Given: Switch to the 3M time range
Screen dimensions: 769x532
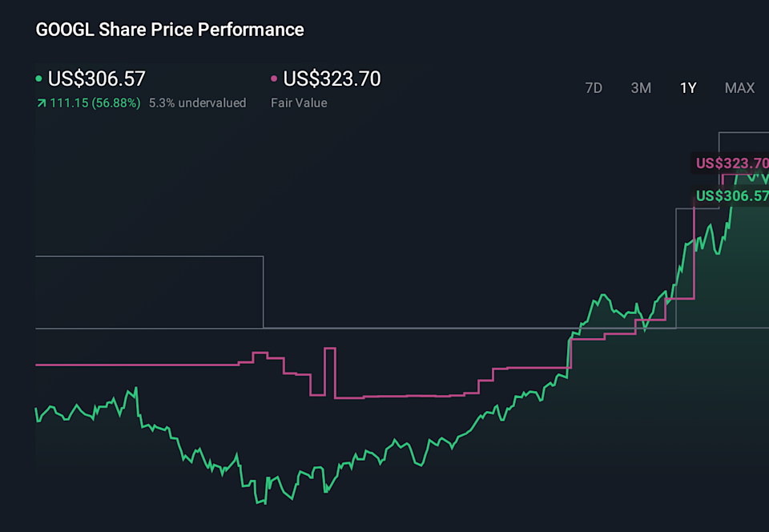Looking at the screenshot, I should (x=641, y=88).
